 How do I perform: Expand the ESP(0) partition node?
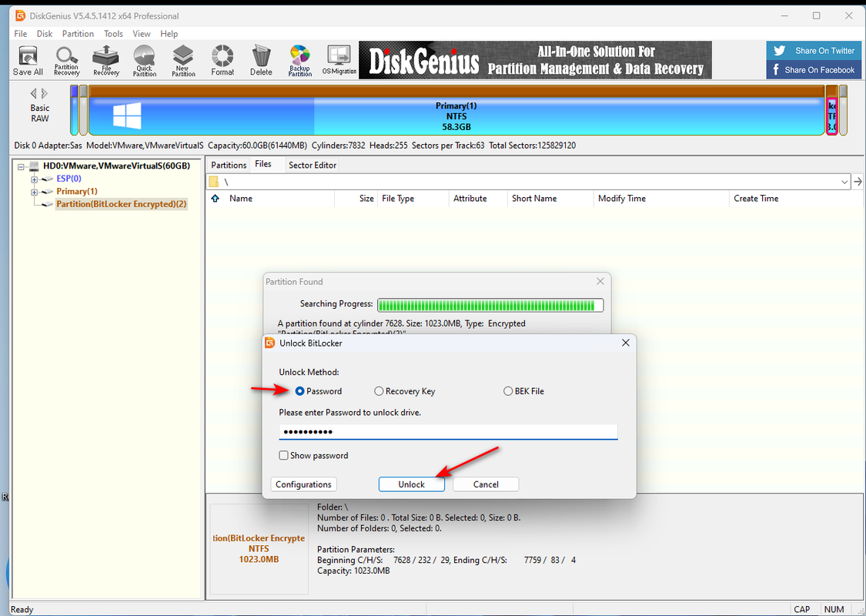click(34, 179)
